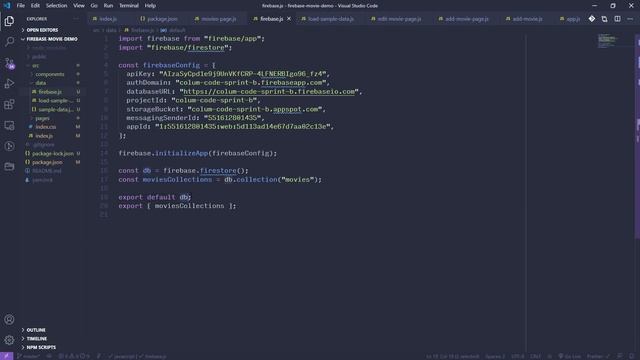640x360 pixels.
Task: Open the Run and Debug view
Action: click(x=9, y=84)
